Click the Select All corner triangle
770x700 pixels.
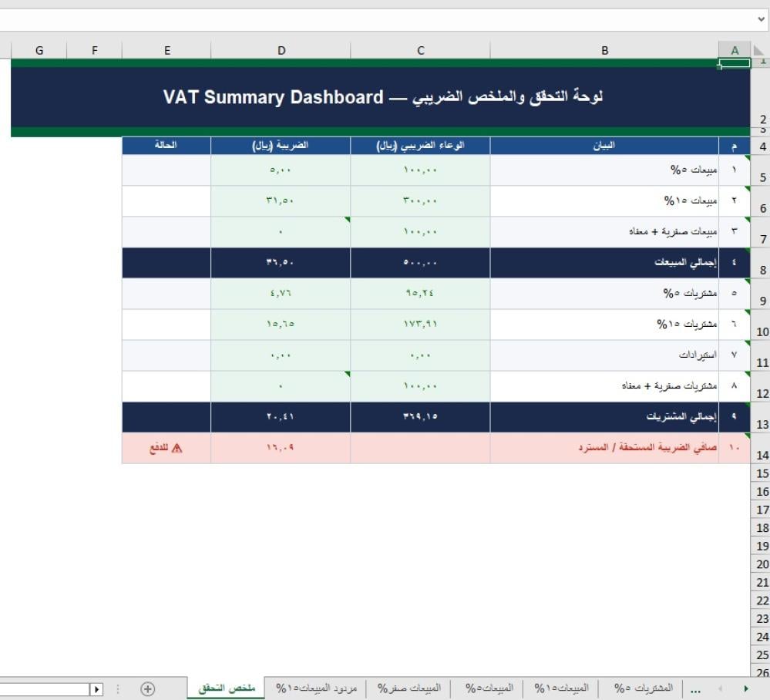[759, 50]
